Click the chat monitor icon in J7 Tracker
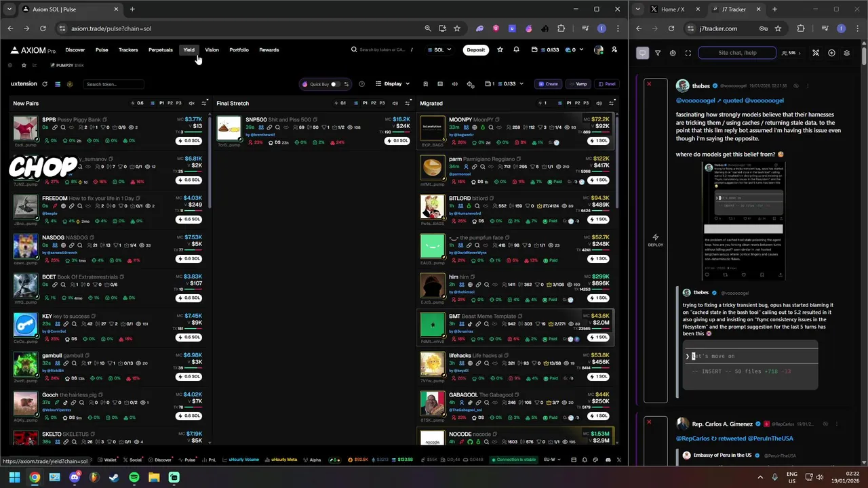Image resolution: width=868 pixels, height=488 pixels. coord(642,53)
